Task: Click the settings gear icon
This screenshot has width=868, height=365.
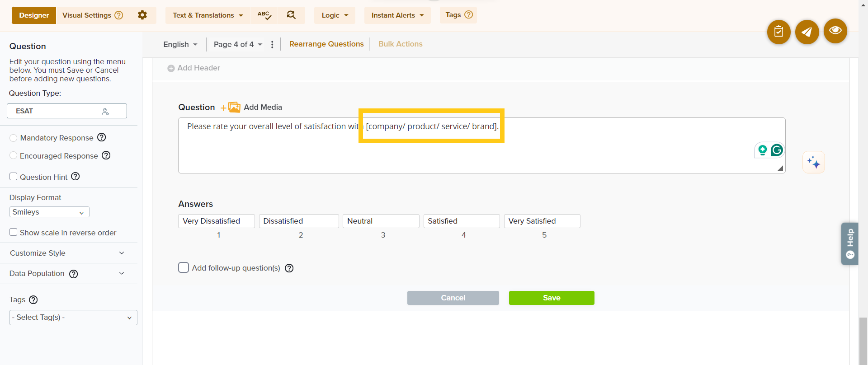Action: coord(142,15)
